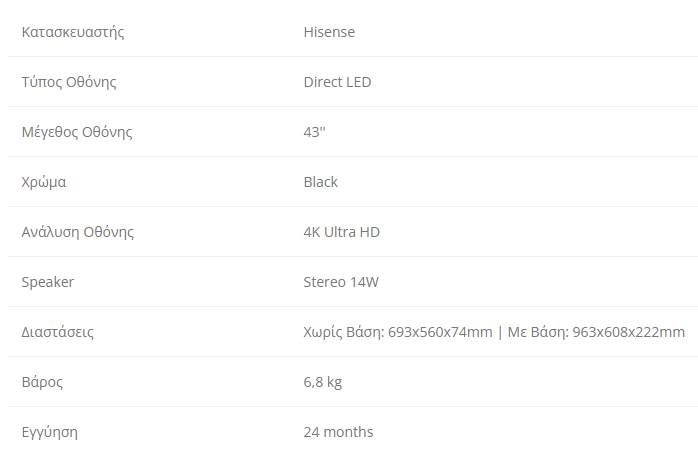Select the Direct LED value text

point(337,82)
